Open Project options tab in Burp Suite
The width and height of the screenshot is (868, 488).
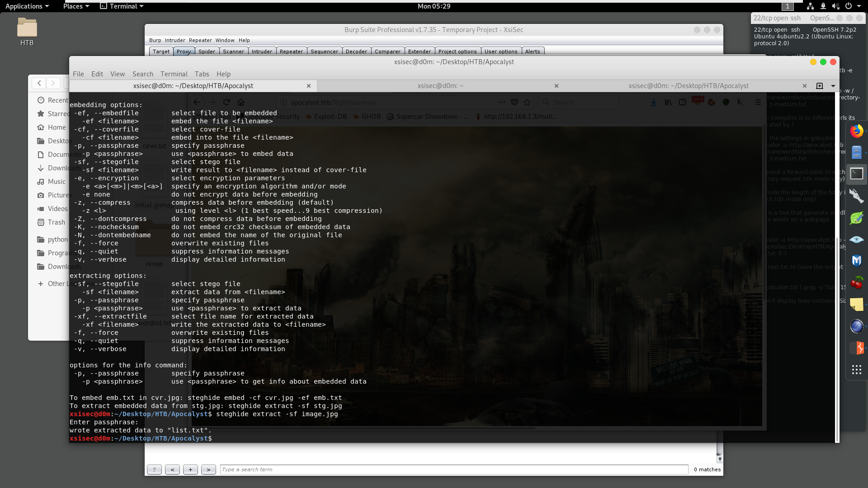(x=458, y=52)
